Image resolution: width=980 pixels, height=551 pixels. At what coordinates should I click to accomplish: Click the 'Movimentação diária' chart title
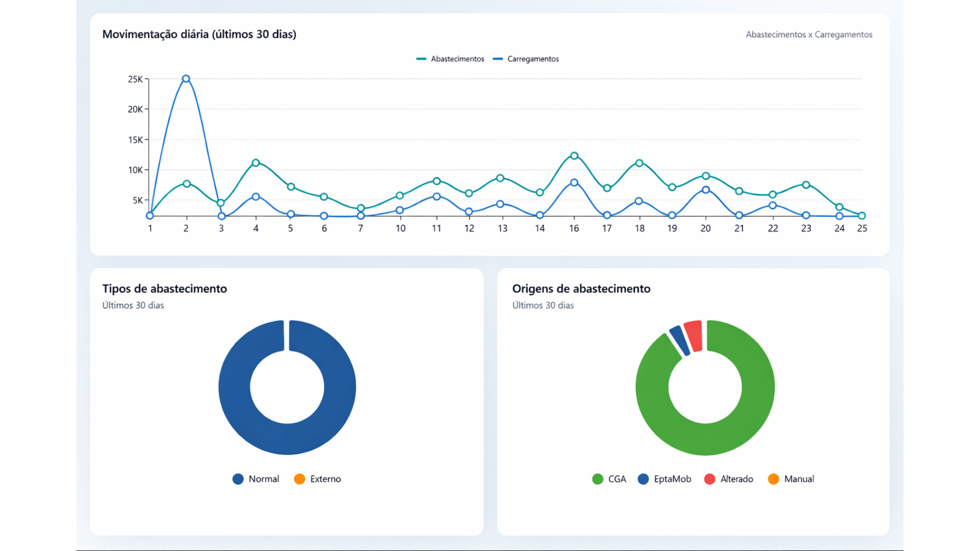click(x=199, y=34)
